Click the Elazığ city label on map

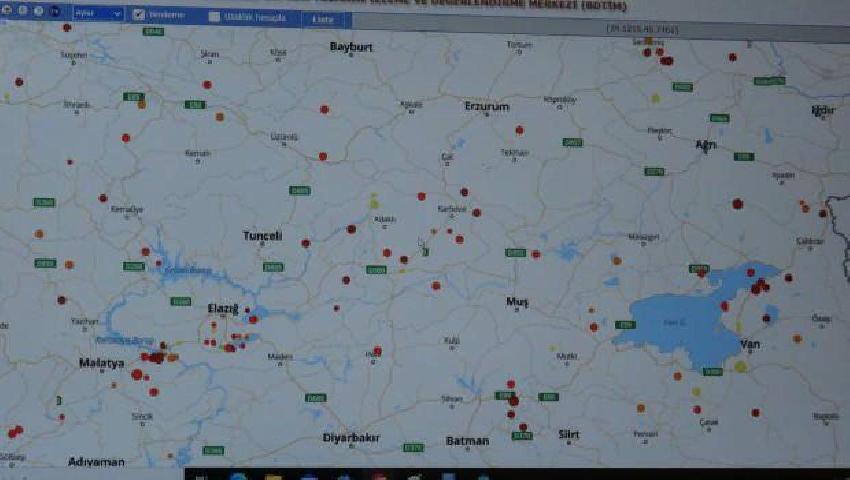pyautogui.click(x=222, y=308)
